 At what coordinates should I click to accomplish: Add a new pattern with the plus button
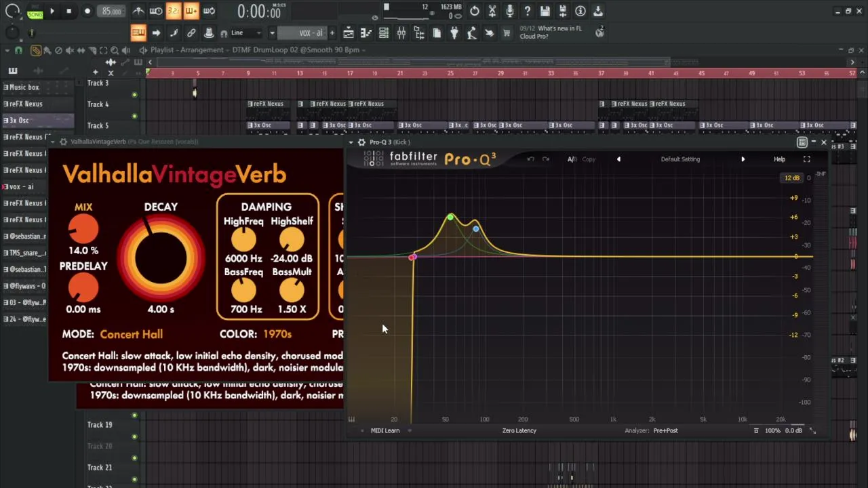point(332,33)
